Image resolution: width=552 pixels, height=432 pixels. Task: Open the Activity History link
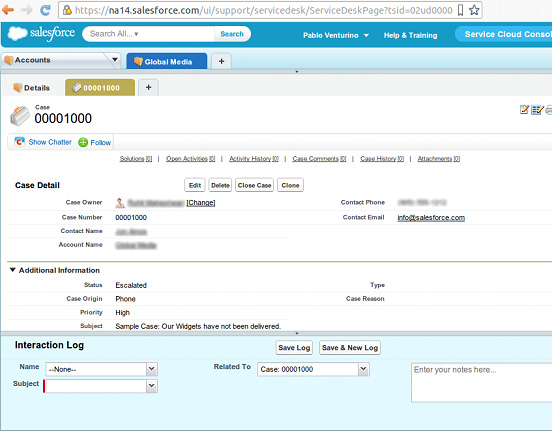coord(254,159)
